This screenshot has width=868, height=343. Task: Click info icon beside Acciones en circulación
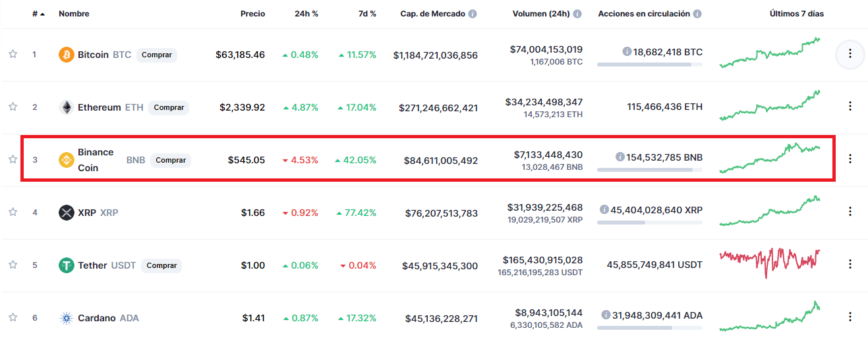tap(697, 14)
